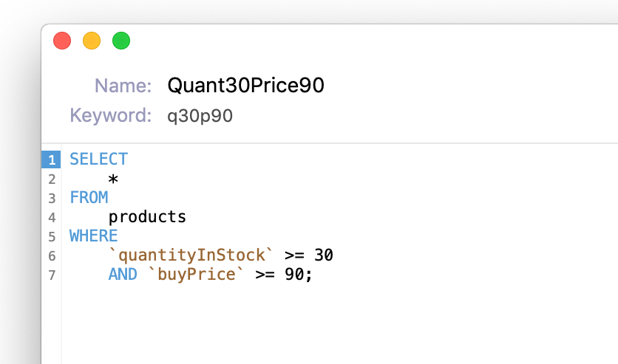Click line number 4 in gutter
Image resolution: width=618 pixels, height=364 pixels.
pos(52,218)
